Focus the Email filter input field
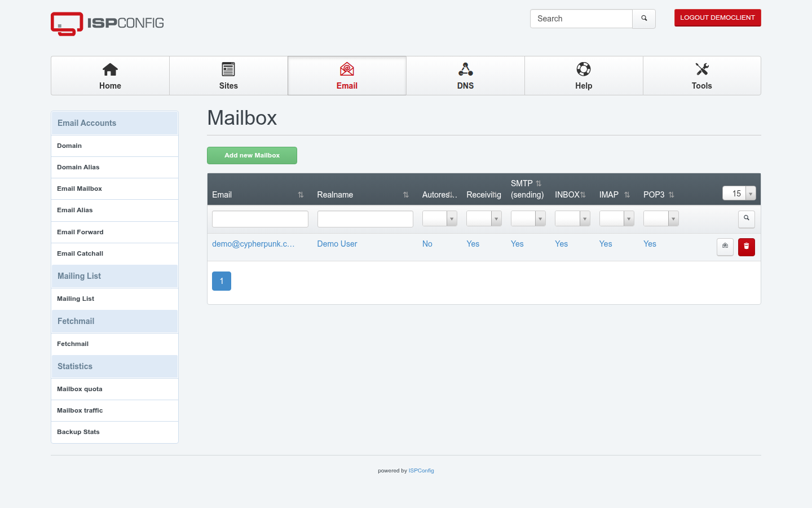 260,219
